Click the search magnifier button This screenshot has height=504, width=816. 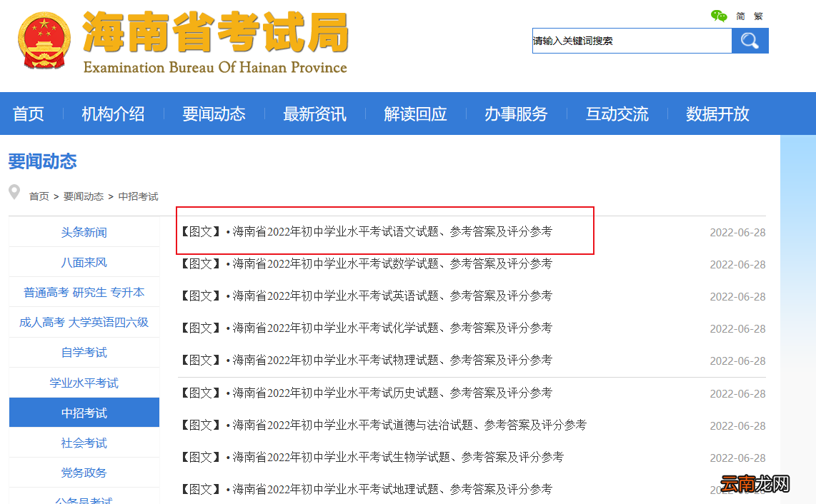pos(750,41)
